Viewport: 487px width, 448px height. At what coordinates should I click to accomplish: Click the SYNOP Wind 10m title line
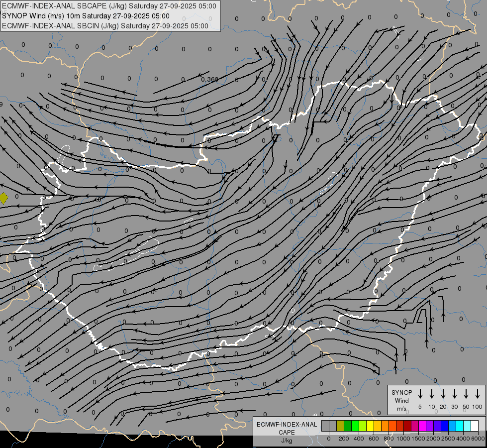[x=86, y=16]
